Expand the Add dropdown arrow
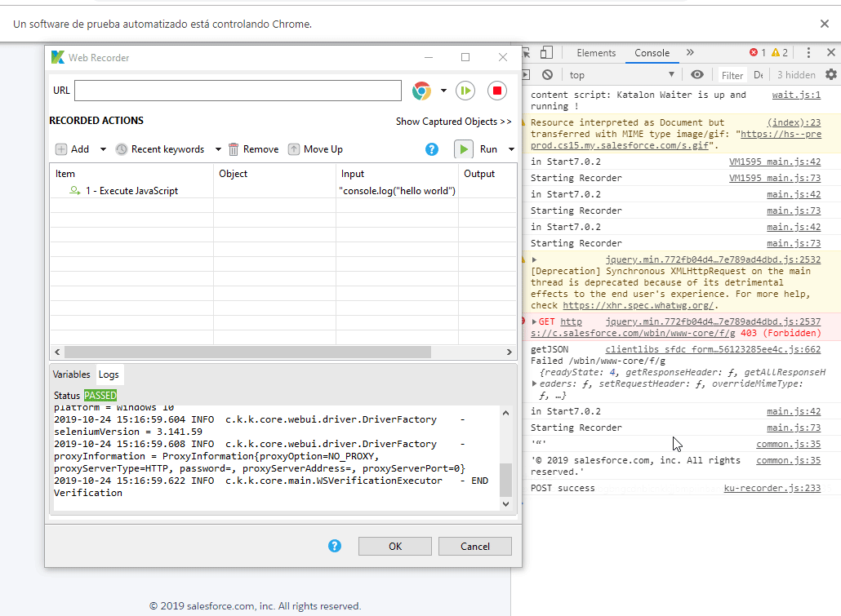Image resolution: width=841 pixels, height=616 pixels. pyautogui.click(x=103, y=149)
